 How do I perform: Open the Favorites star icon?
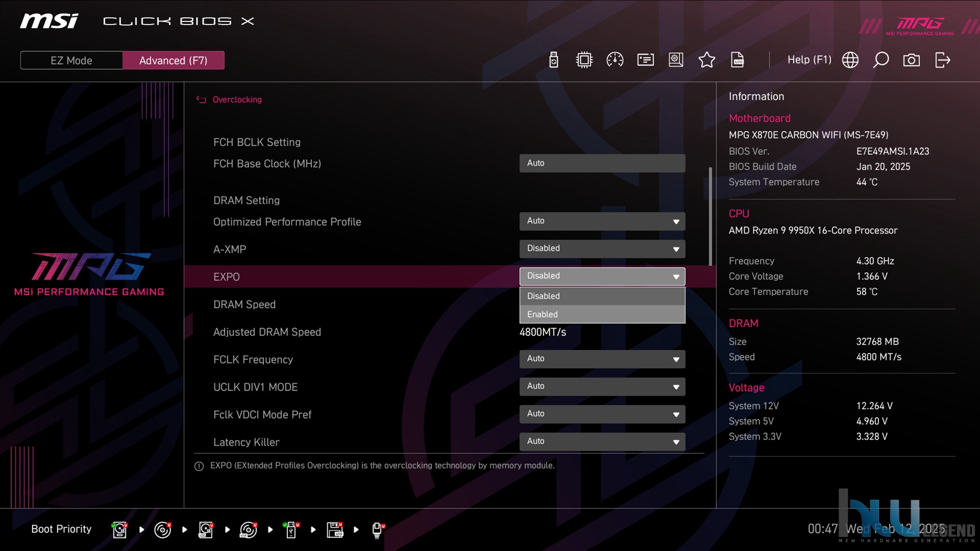tap(707, 60)
